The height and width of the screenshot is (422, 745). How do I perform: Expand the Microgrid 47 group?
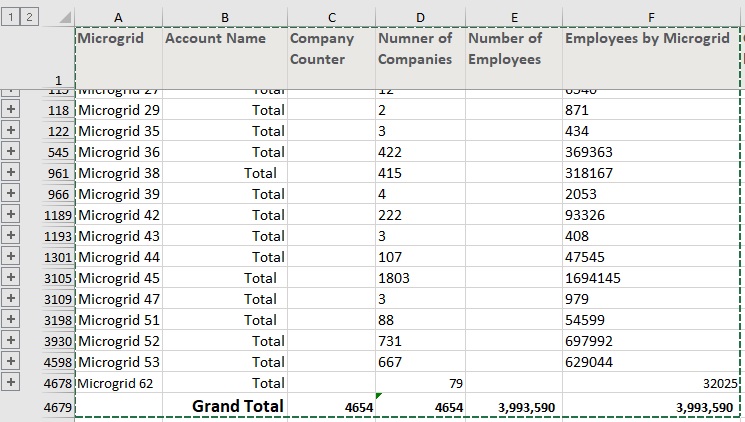click(10, 298)
